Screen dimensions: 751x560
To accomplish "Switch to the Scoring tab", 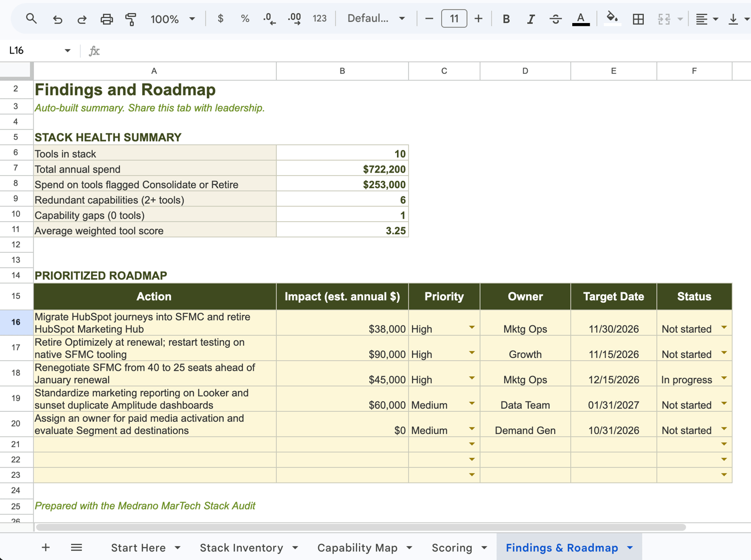I will point(452,547).
